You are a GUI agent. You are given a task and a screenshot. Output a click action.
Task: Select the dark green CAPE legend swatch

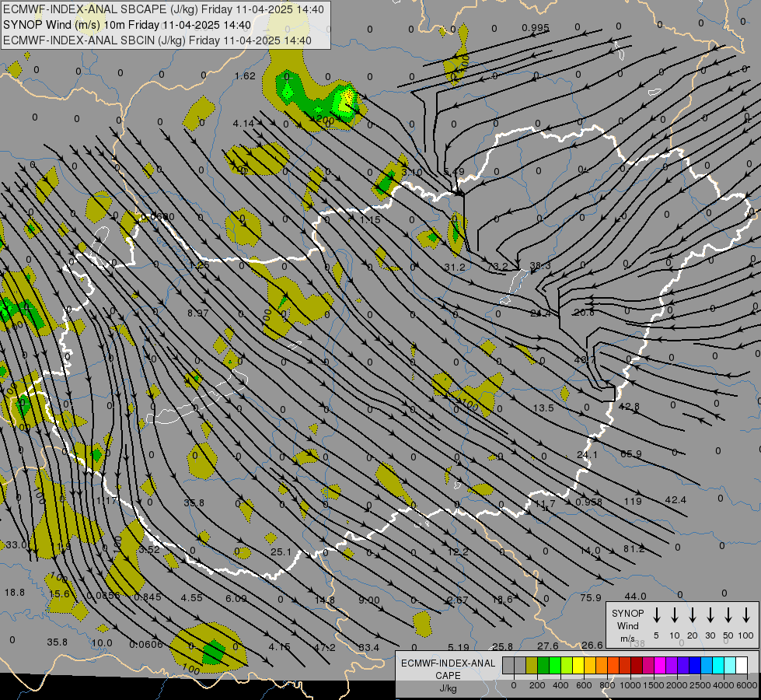coord(543,666)
